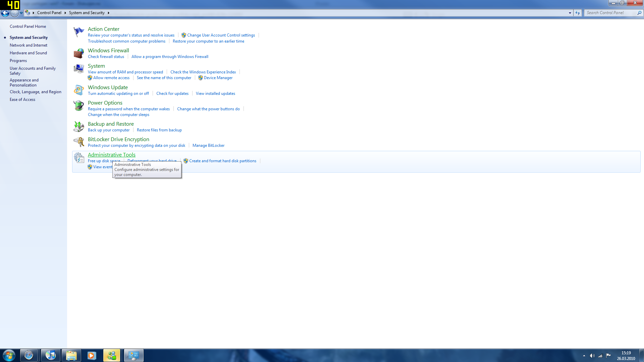Viewport: 644px width, 362px height.
Task: Click the System computer icon
Action: [x=78, y=69]
